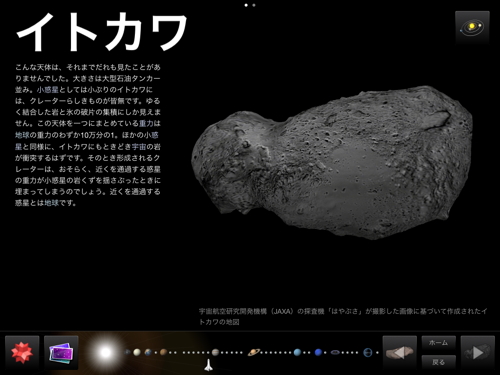Open the photo gallery icon
500x375 pixels.
61,353
